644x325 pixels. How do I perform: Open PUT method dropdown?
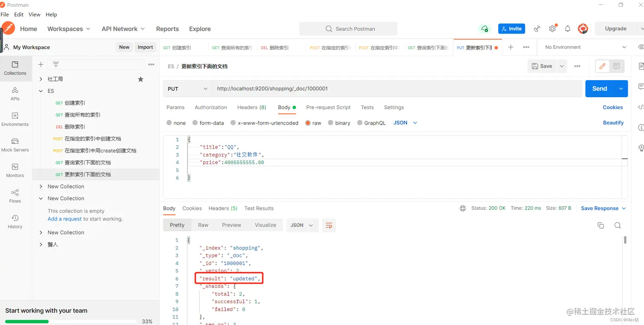[187, 89]
